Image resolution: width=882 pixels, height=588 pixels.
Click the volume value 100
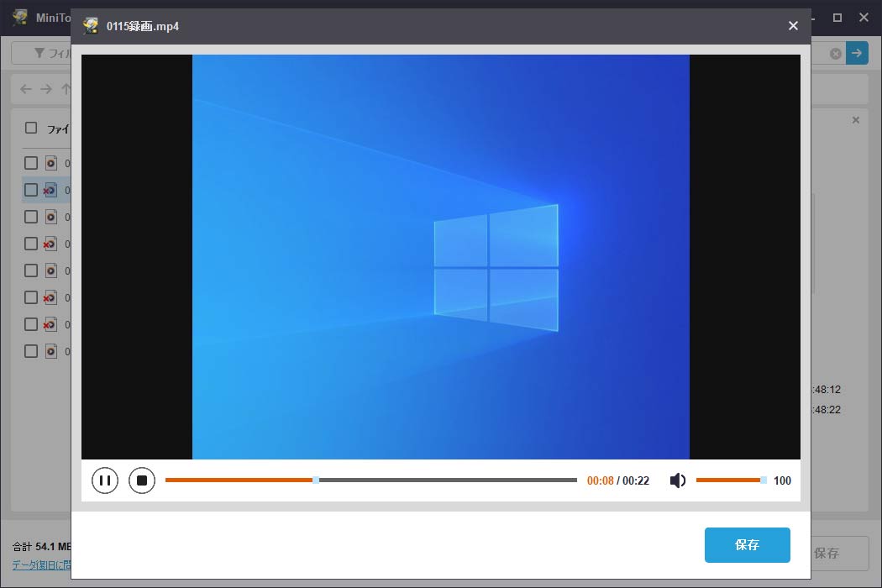(782, 480)
